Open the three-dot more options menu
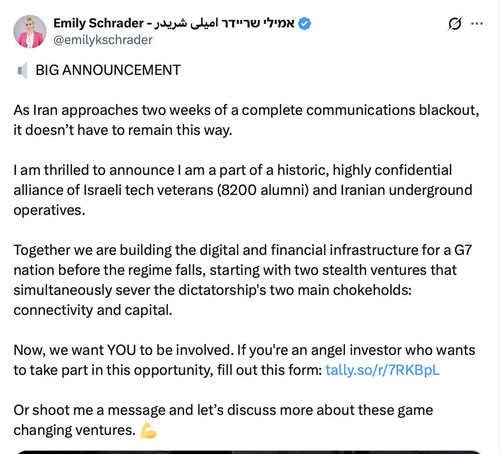Viewport: 500px width, 454px height. pos(477,23)
